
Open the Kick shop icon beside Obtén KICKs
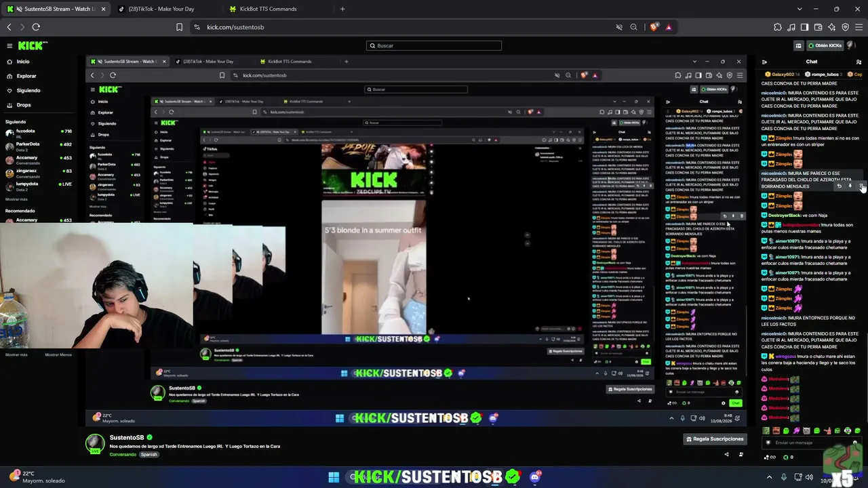[x=798, y=45]
